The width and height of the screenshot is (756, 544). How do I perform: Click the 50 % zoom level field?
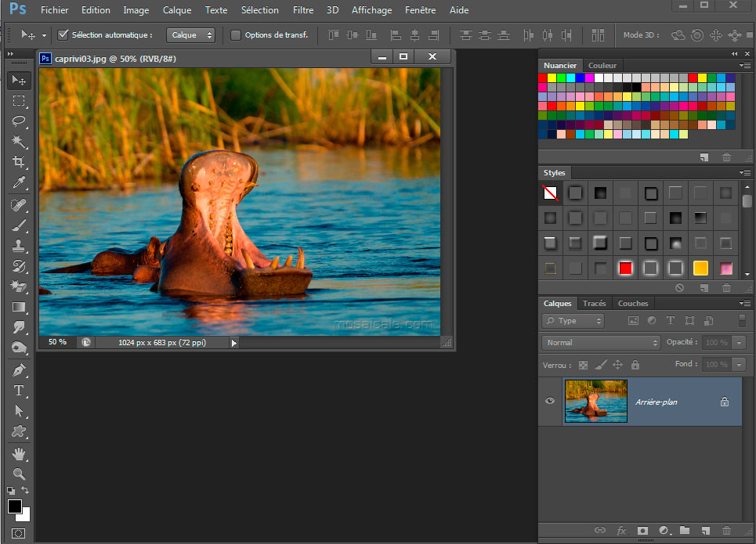coord(57,342)
